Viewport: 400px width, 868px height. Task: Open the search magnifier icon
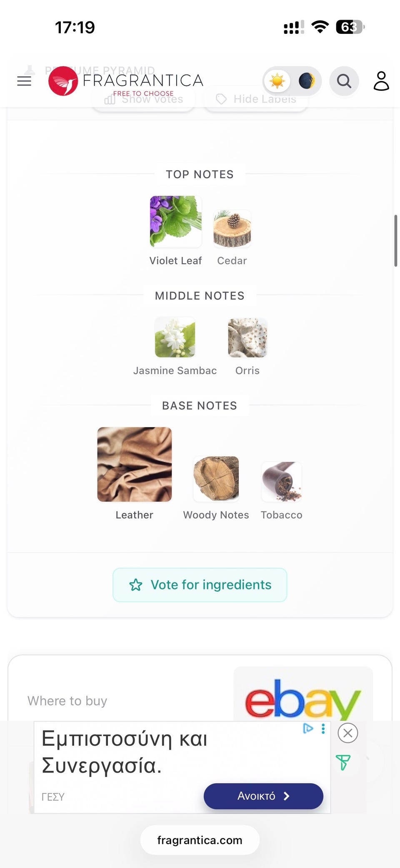pyautogui.click(x=344, y=81)
